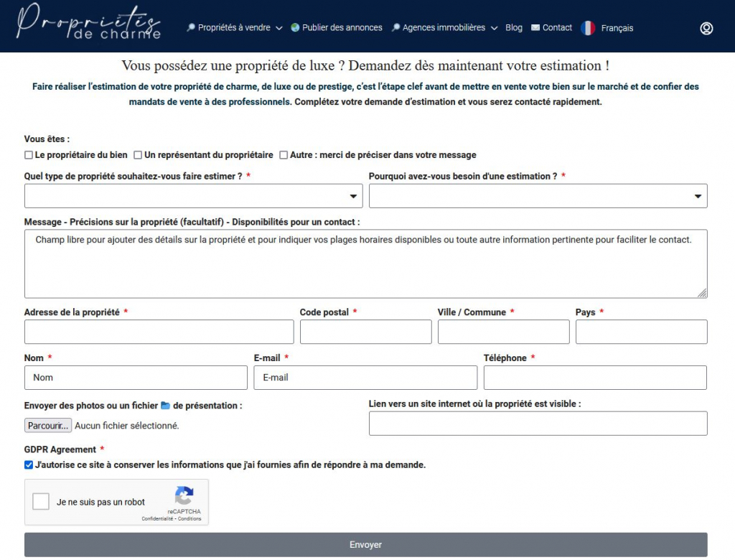
Task: Tick the 'Je ne suis pas un robot' box
Action: 41,501
